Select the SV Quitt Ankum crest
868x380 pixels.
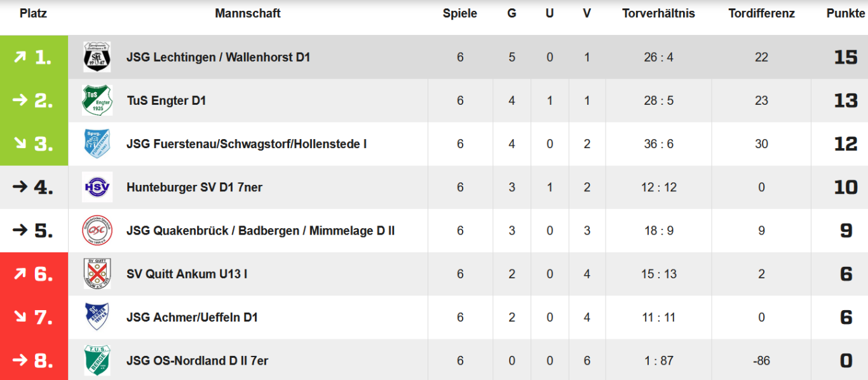click(97, 274)
